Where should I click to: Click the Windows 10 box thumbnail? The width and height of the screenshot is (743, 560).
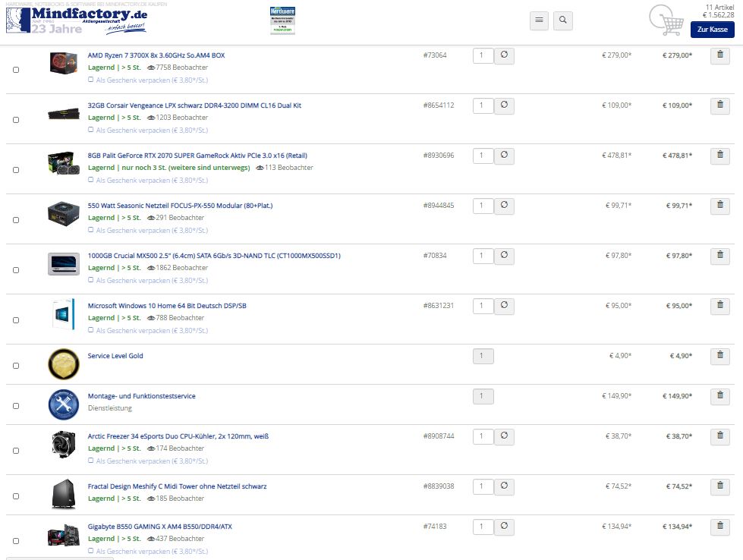pyautogui.click(x=64, y=314)
